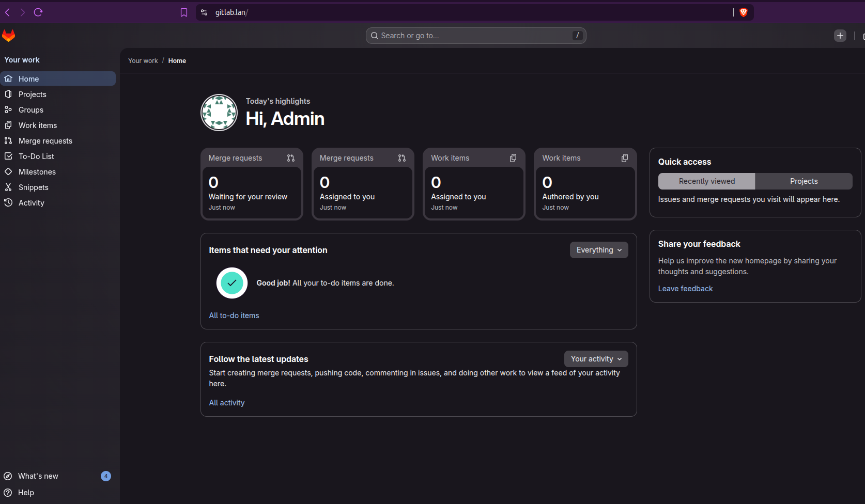Click the Brave shield icon
865x504 pixels.
744,12
